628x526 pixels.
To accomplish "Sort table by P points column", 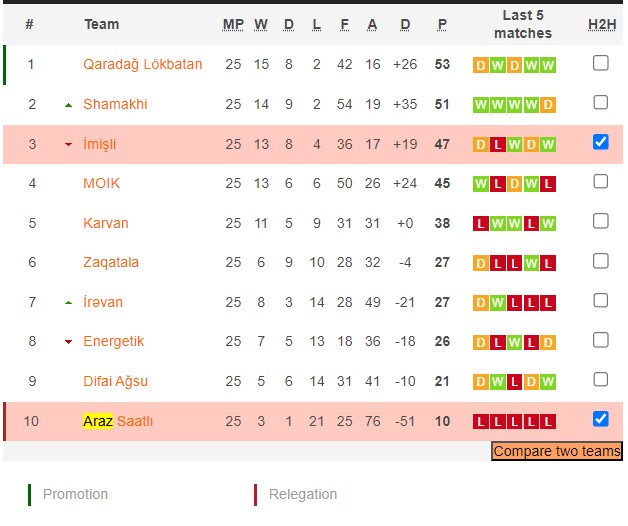I will (x=442, y=24).
